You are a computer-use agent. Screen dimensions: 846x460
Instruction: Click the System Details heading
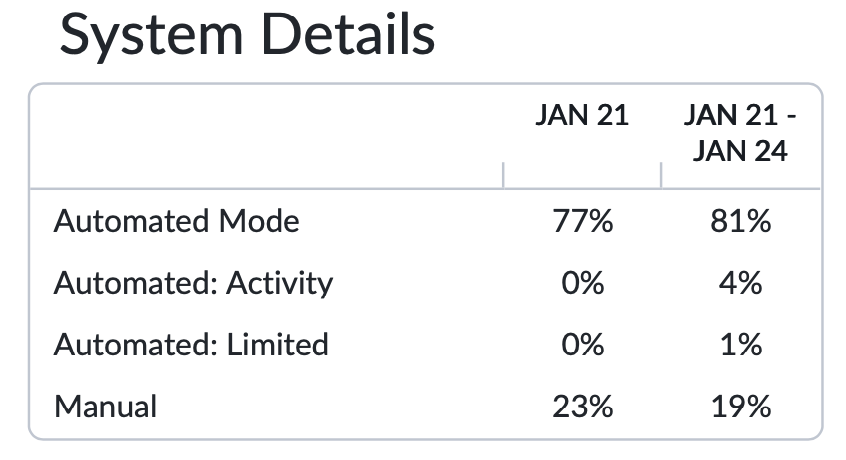click(247, 36)
